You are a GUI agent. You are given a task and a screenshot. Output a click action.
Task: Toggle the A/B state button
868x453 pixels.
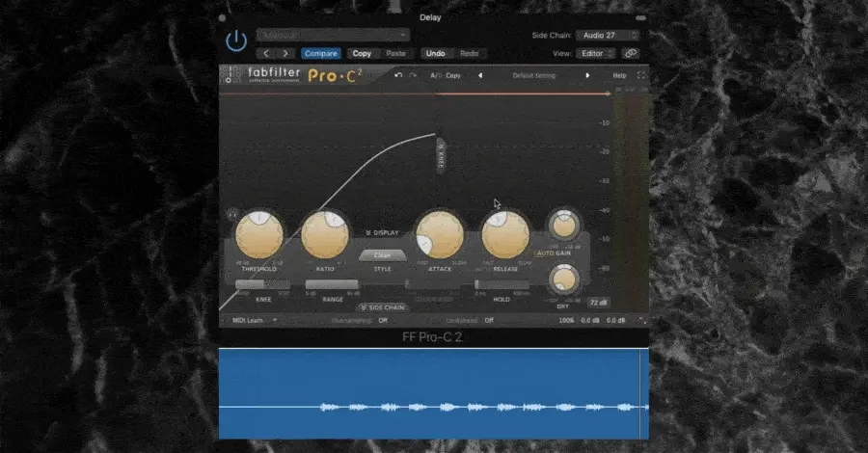pyautogui.click(x=436, y=76)
